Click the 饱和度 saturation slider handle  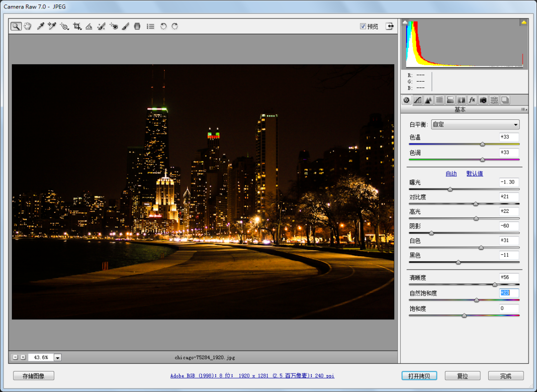464,315
